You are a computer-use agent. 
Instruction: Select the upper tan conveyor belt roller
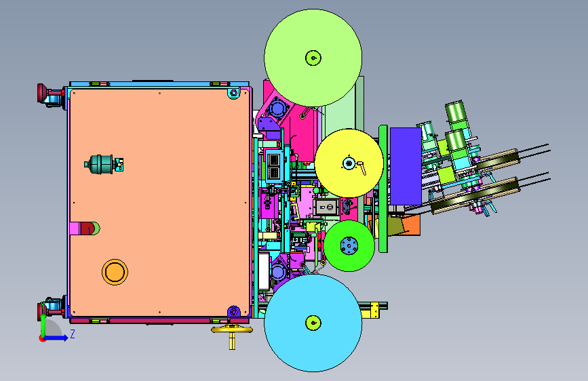pyautogui.click(x=497, y=161)
